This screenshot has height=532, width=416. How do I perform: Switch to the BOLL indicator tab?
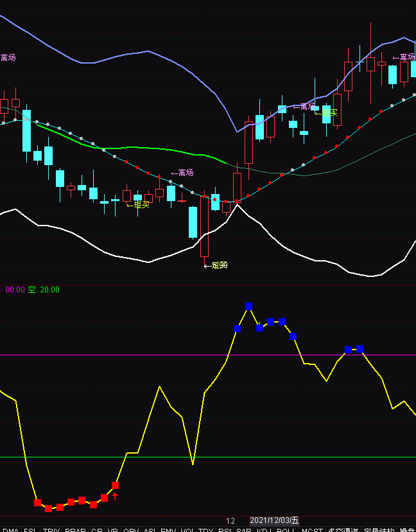(x=286, y=528)
